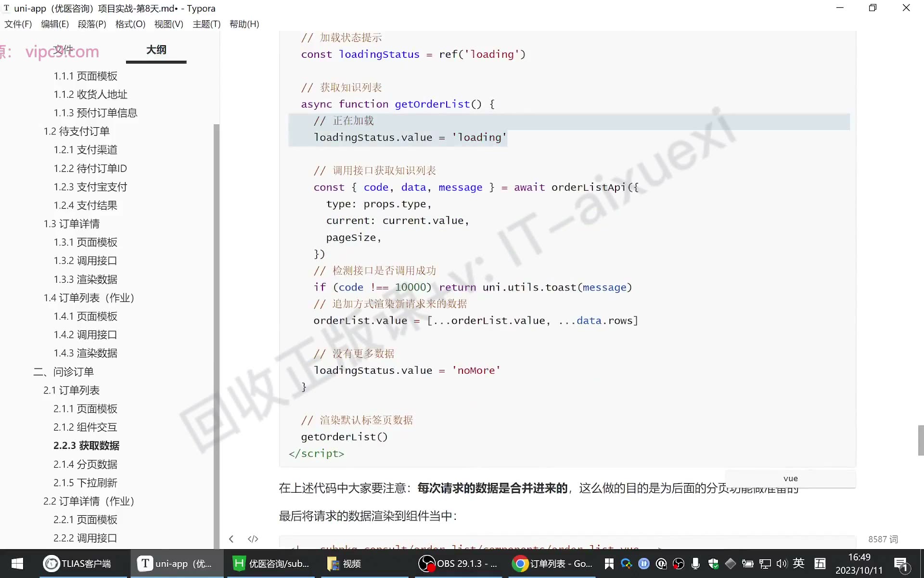Open TLIAS客户端 taskbar app
The image size is (924, 578).
[78, 564]
